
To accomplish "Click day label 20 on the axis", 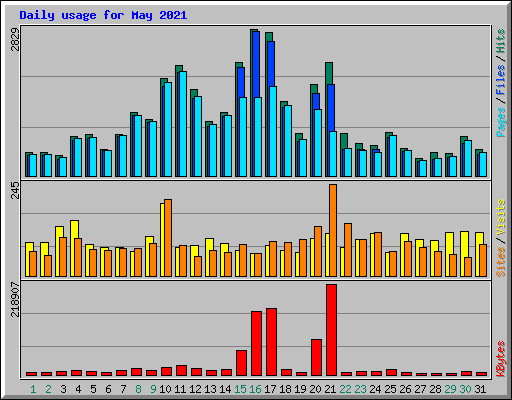I will click(315, 389).
